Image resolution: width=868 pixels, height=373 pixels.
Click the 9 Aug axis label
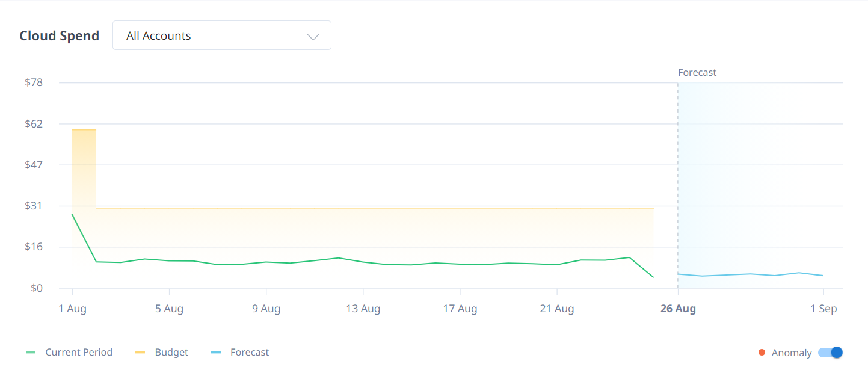coord(266,309)
